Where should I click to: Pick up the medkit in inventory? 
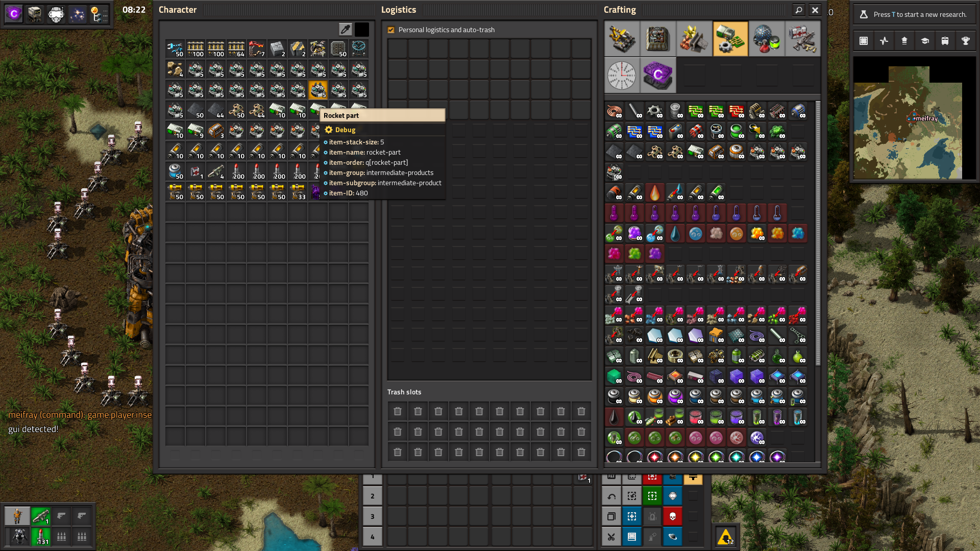(x=195, y=172)
